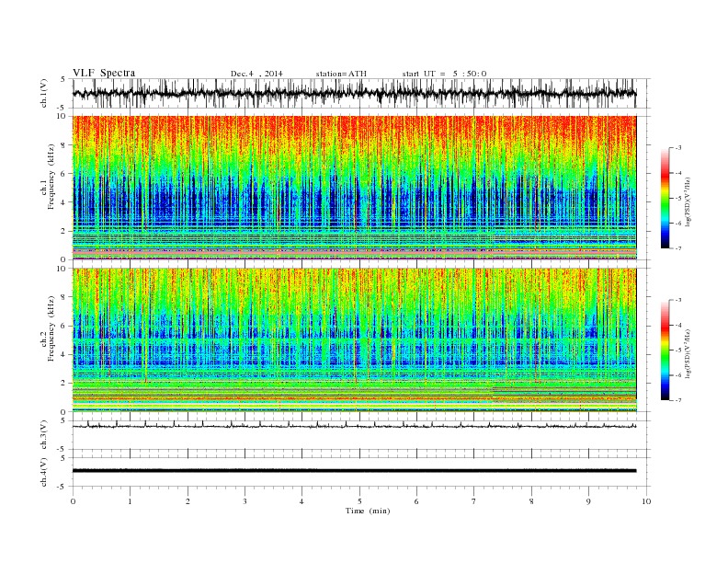The width and height of the screenshot is (728, 563).
Task: Click the "0" tick on the time axis
Action: 73,501
